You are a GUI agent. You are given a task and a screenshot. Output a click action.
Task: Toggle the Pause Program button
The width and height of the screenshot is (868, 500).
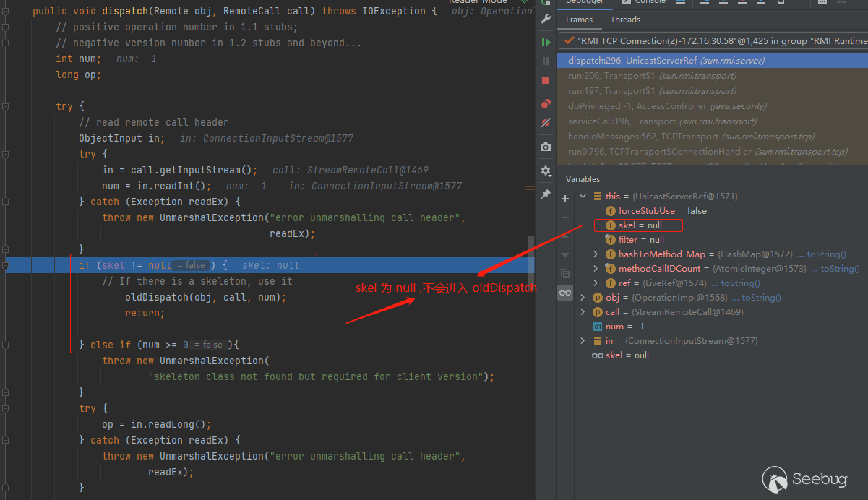[546, 61]
